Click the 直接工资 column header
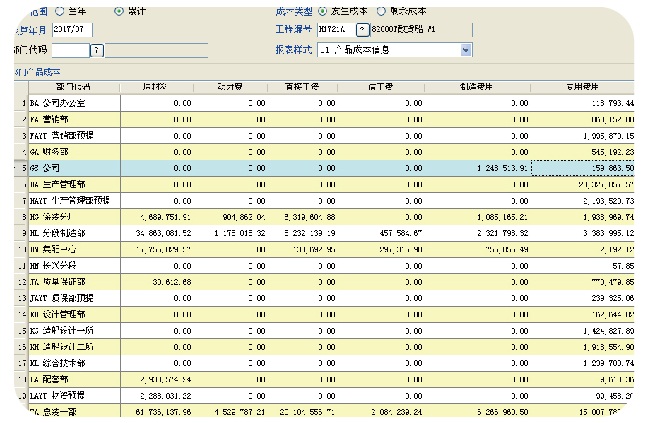 point(302,87)
